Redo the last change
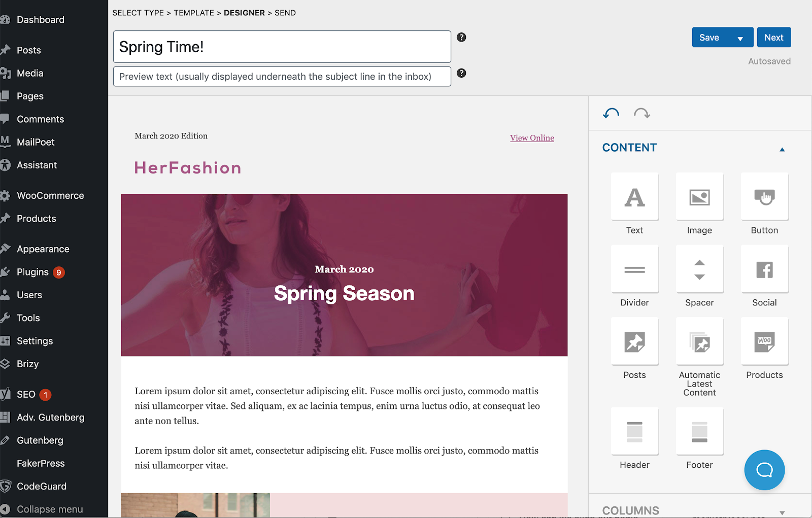 642,113
